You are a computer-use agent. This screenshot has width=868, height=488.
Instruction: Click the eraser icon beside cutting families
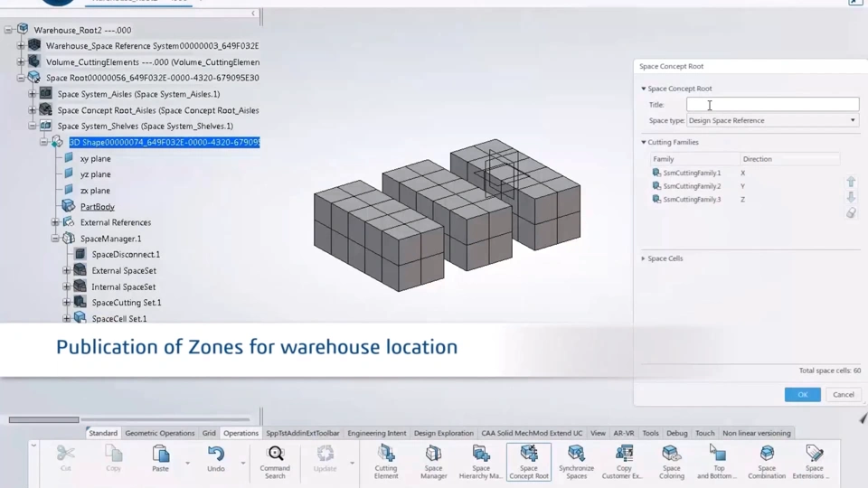851,213
